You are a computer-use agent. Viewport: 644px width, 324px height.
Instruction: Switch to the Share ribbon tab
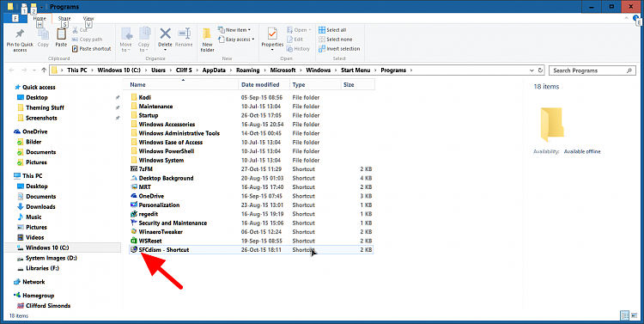pos(64,19)
